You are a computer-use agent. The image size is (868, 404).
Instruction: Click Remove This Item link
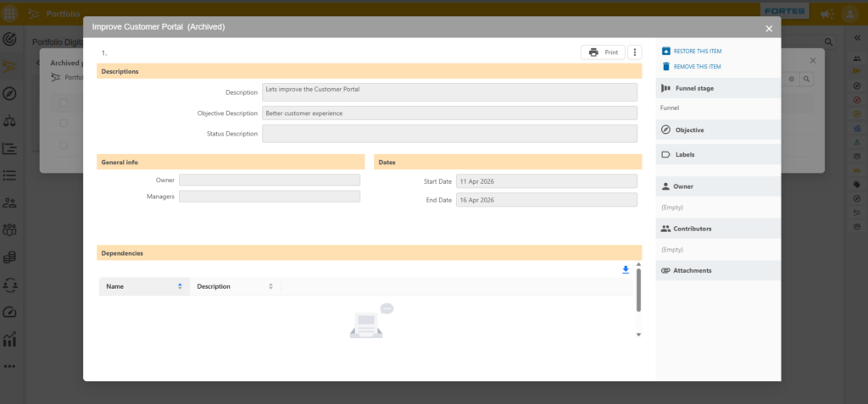pos(692,66)
